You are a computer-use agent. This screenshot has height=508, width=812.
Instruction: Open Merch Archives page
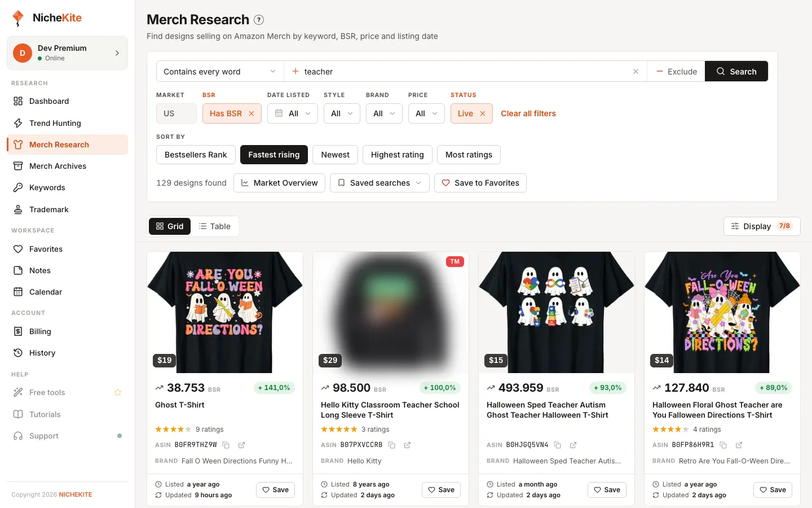pyautogui.click(x=67, y=166)
